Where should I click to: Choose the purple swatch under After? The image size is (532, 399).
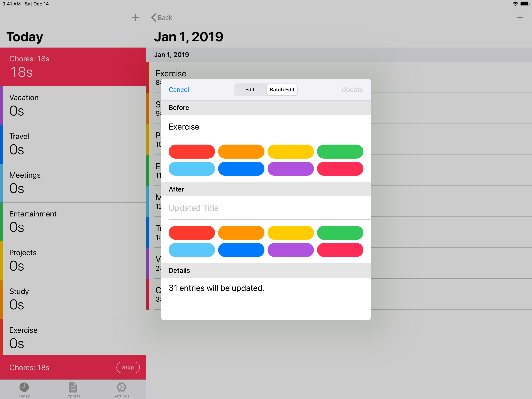(290, 250)
